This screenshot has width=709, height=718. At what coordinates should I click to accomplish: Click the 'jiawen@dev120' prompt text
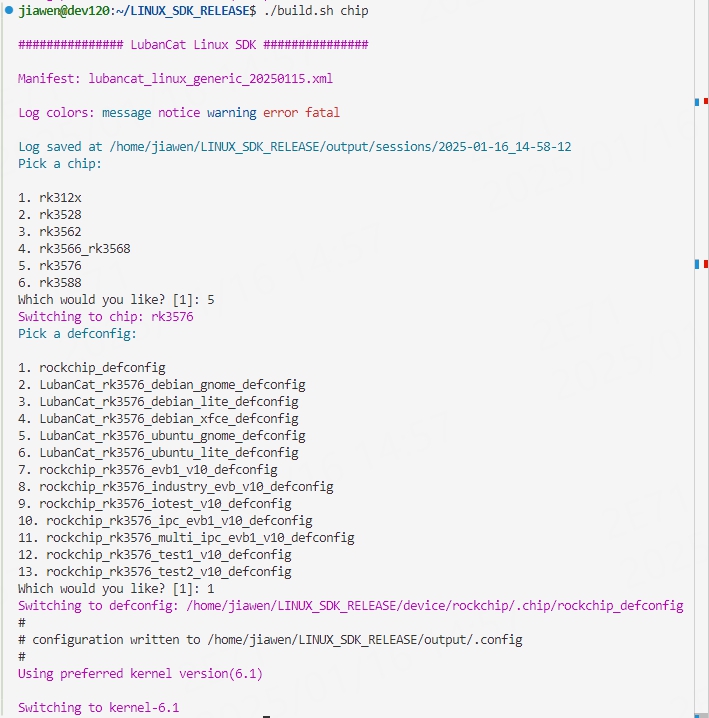[x=64, y=11]
